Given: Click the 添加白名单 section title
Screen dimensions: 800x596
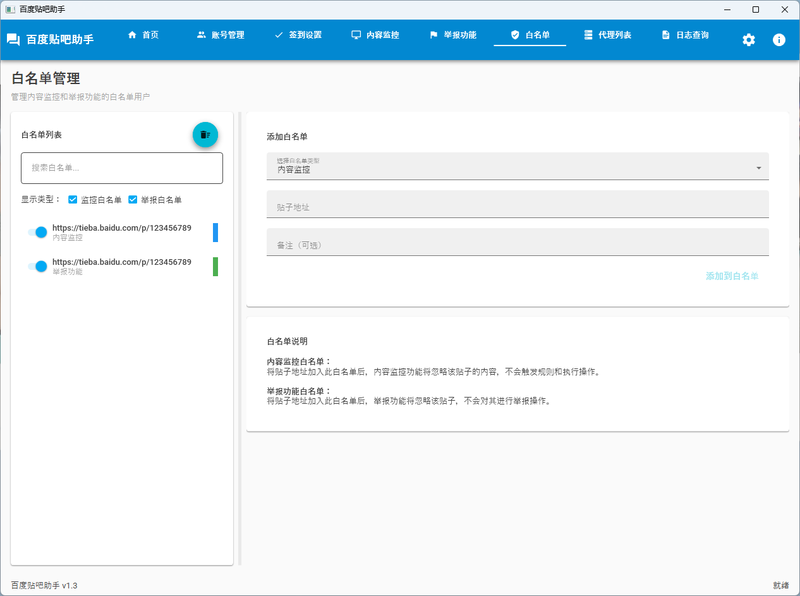Looking at the screenshot, I should (287, 137).
